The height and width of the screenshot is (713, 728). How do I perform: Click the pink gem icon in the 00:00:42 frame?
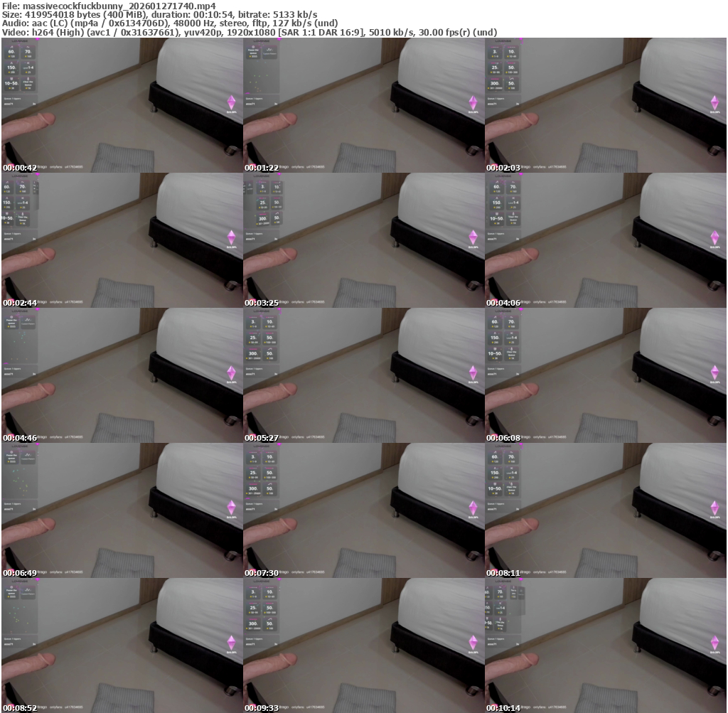point(231,102)
